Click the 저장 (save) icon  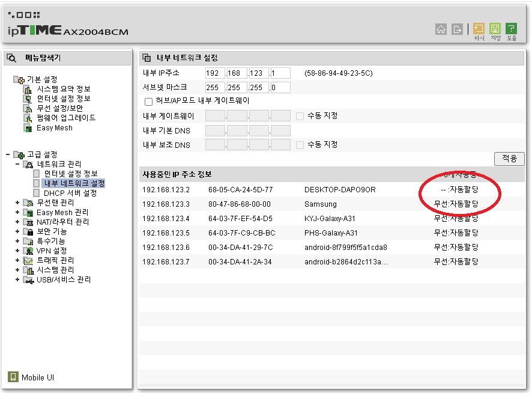495,28
